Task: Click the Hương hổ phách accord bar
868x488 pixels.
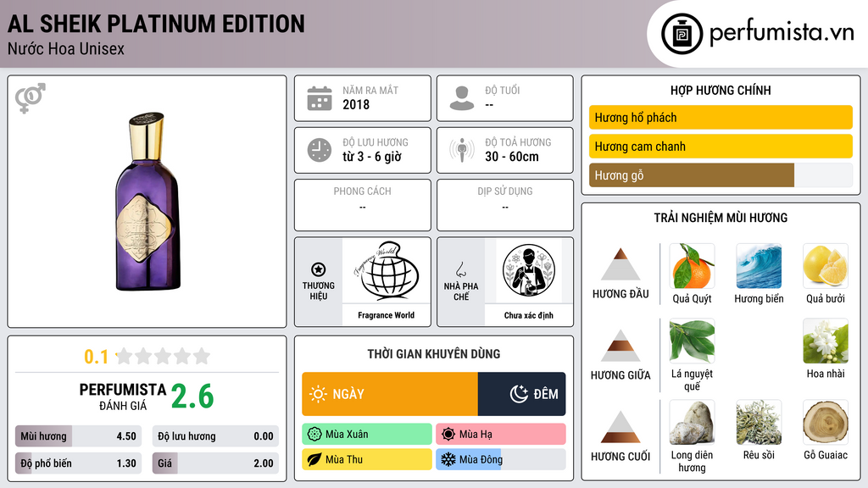Action: coord(721,117)
